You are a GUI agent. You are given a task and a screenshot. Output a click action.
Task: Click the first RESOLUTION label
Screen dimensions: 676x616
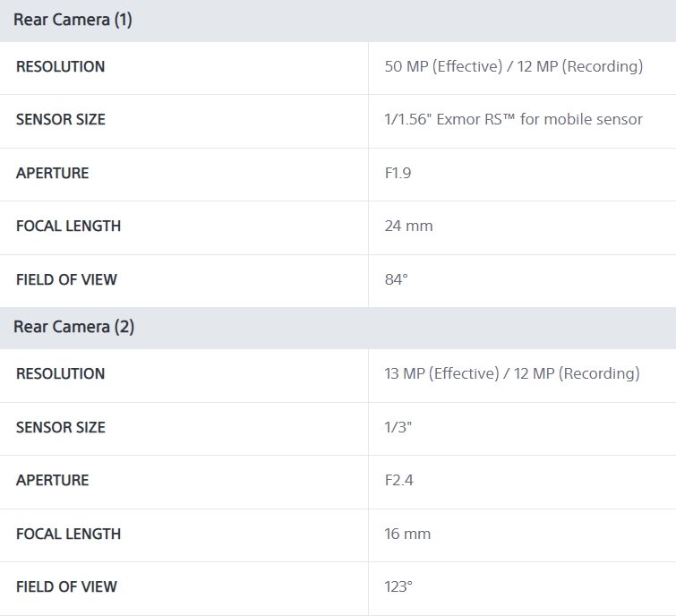pos(60,67)
